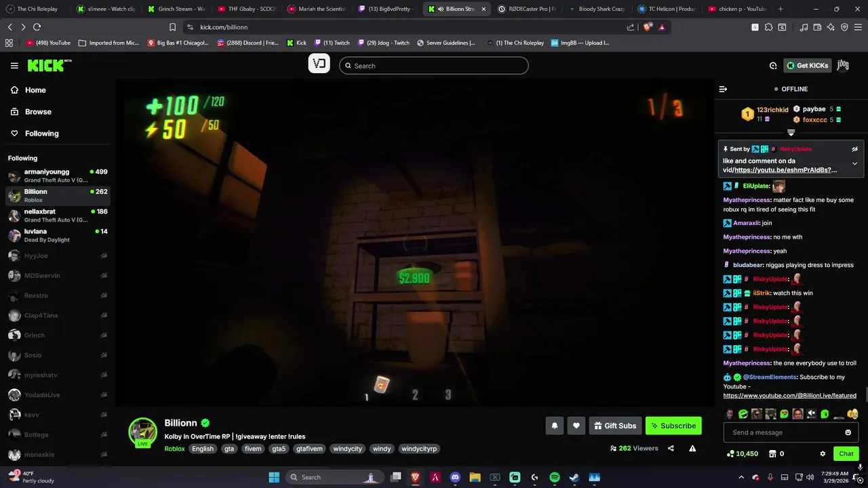Go to Home in the sidebar

click(x=35, y=90)
